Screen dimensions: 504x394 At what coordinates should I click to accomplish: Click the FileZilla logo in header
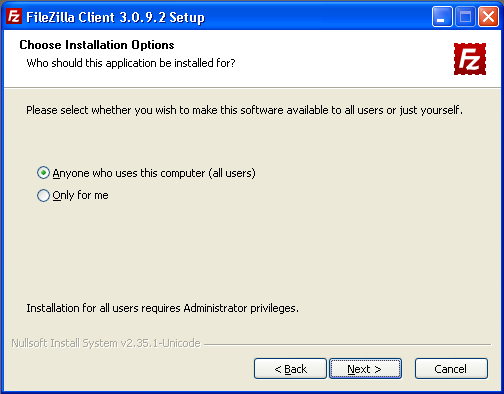coord(470,59)
